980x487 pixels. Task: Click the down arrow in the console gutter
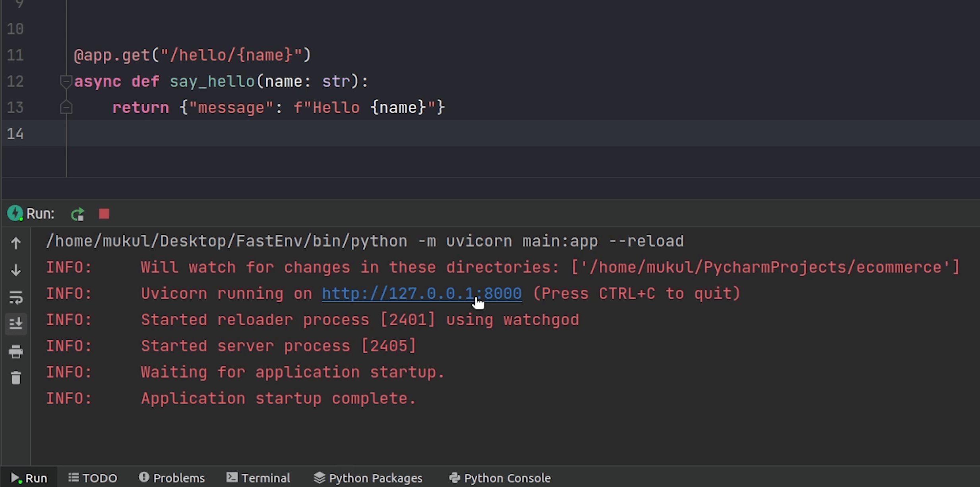[x=16, y=270]
